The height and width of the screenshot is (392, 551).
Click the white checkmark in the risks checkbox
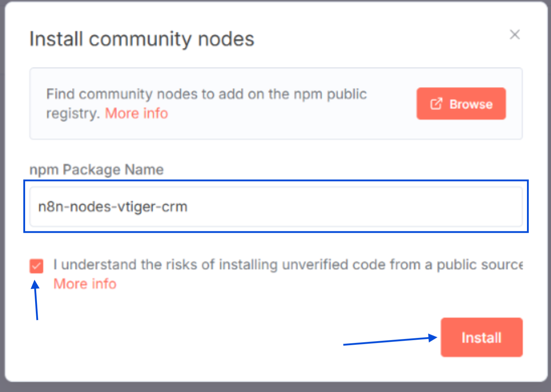point(37,266)
